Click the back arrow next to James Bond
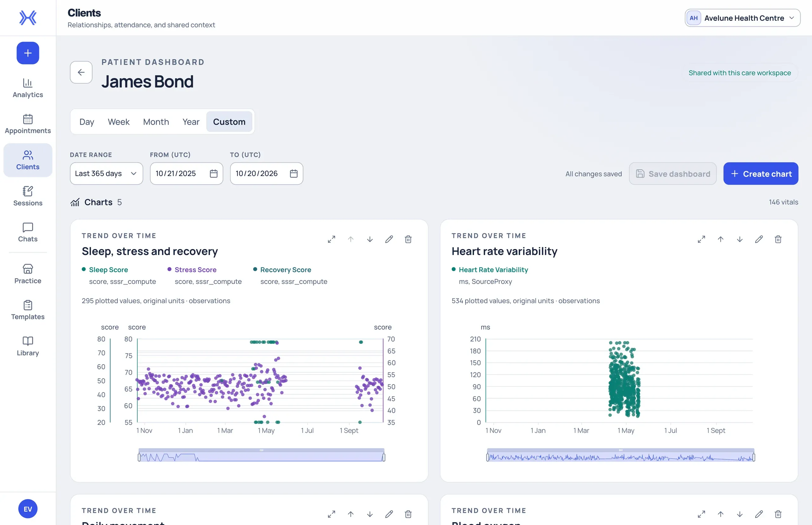Image resolution: width=812 pixels, height=525 pixels. click(x=81, y=72)
